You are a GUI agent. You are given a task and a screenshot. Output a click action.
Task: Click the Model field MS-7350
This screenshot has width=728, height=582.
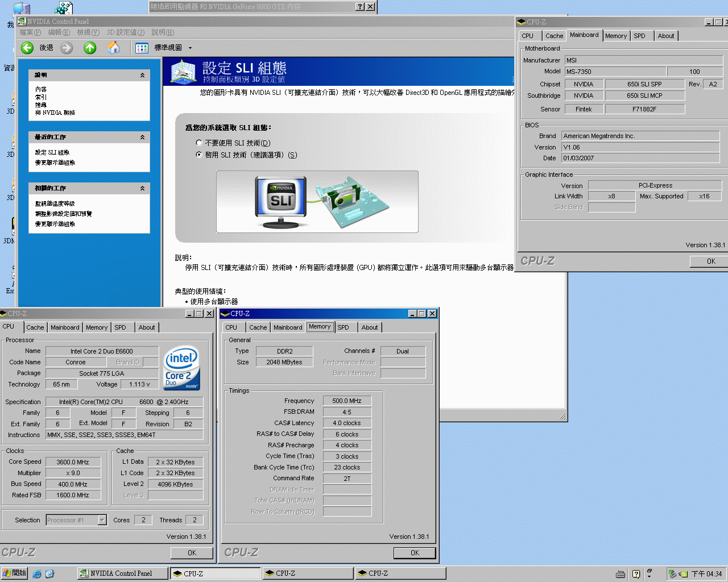615,72
